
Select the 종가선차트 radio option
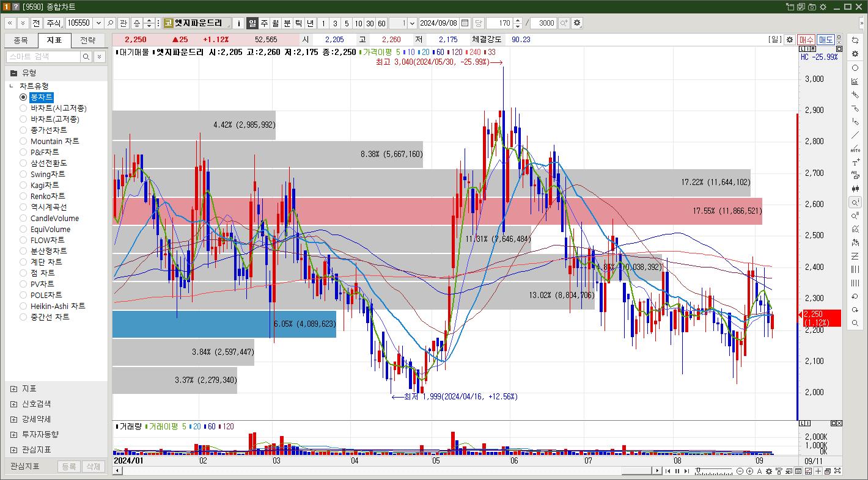point(23,130)
